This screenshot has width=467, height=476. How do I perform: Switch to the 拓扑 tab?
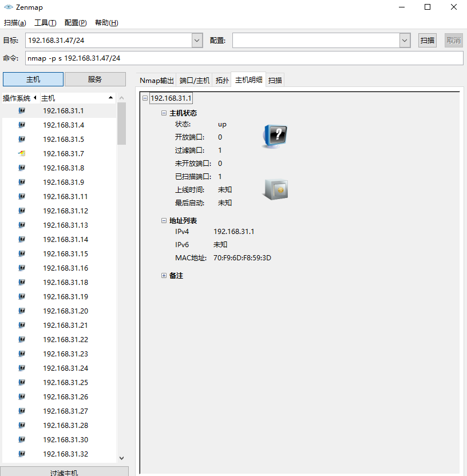(x=222, y=80)
